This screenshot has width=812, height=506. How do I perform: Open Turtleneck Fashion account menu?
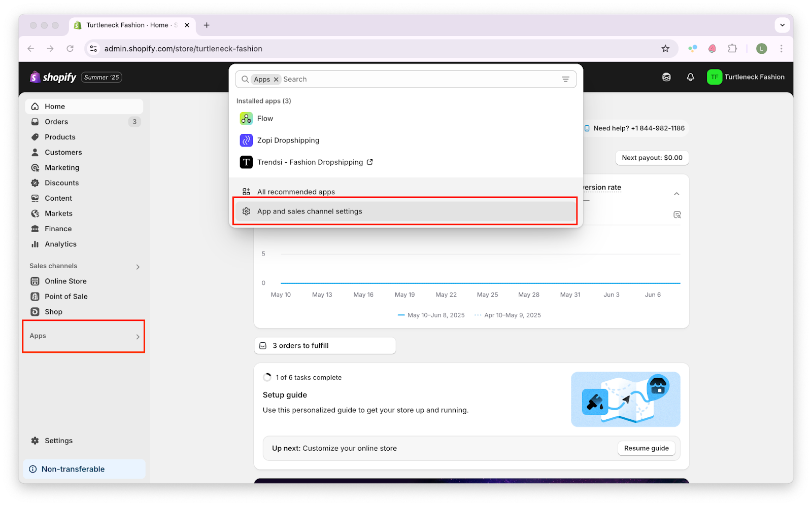746,77
